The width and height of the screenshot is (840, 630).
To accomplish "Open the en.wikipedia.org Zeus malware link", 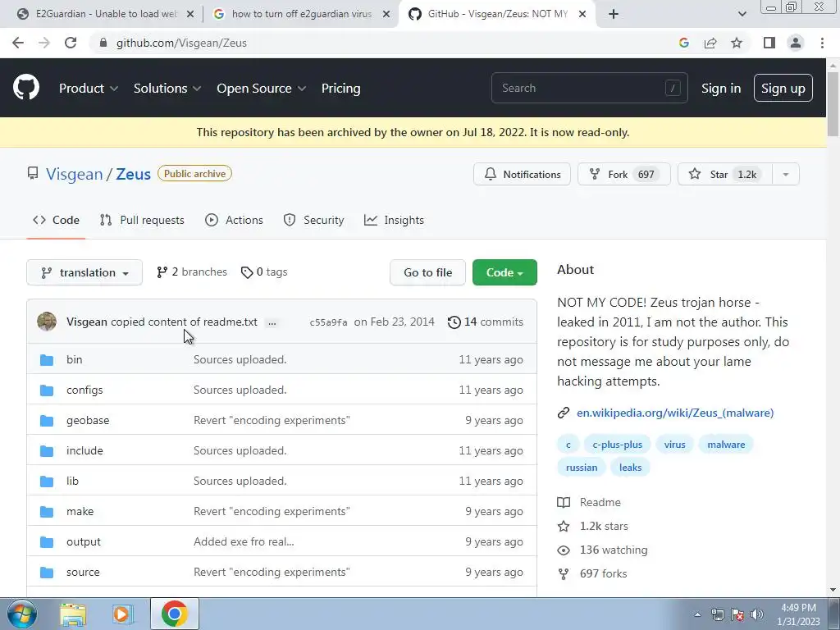I will coord(675,413).
